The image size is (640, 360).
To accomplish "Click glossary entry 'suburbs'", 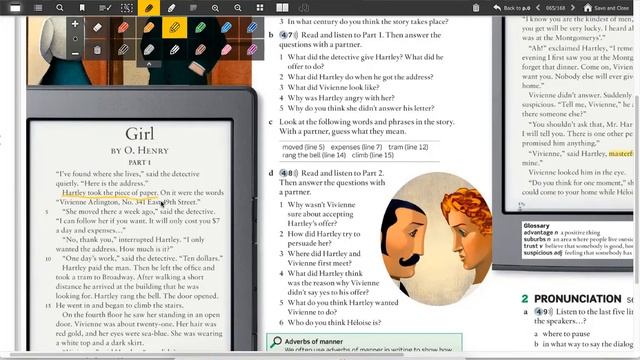I will click(x=534, y=239).
